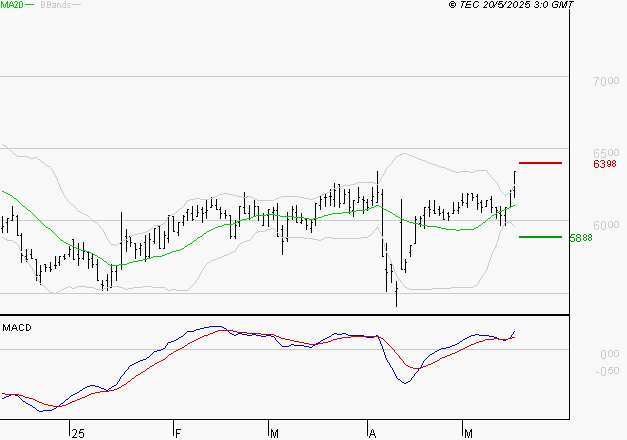Click the red resistance line marker
The image size is (627, 440).
[x=540, y=162]
